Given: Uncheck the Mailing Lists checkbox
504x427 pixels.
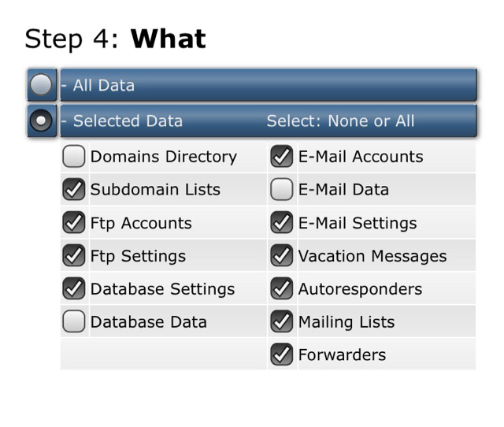Looking at the screenshot, I should 282,321.
